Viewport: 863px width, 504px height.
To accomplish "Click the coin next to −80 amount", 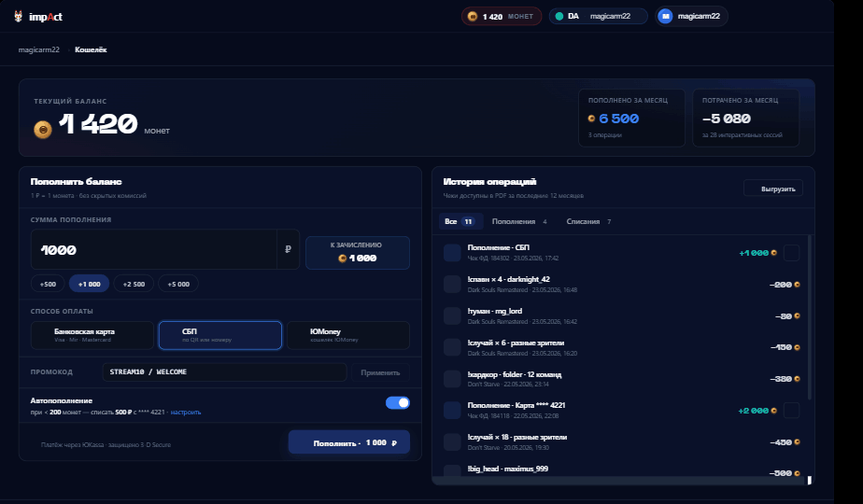I will point(797,315).
